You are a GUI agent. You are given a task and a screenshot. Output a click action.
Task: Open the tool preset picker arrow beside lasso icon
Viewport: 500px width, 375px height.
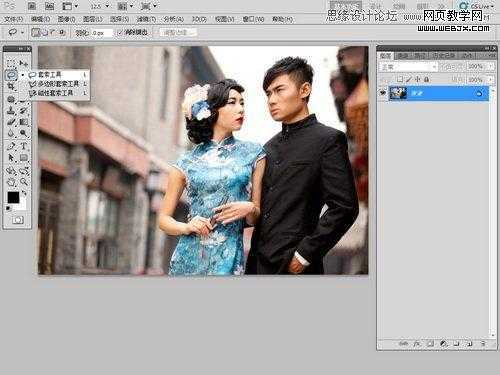coord(22,32)
